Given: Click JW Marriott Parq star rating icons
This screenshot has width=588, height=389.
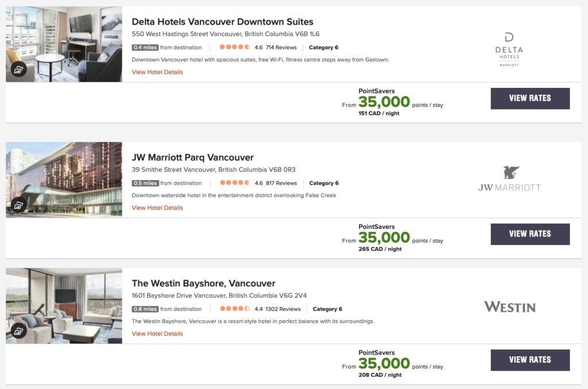Looking at the screenshot, I should pos(234,183).
